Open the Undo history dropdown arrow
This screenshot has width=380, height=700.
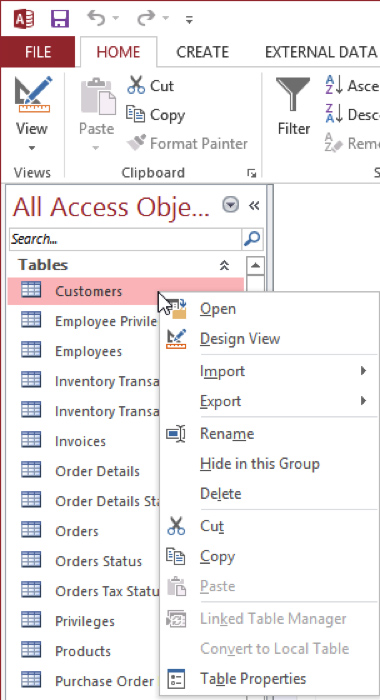[x=116, y=19]
